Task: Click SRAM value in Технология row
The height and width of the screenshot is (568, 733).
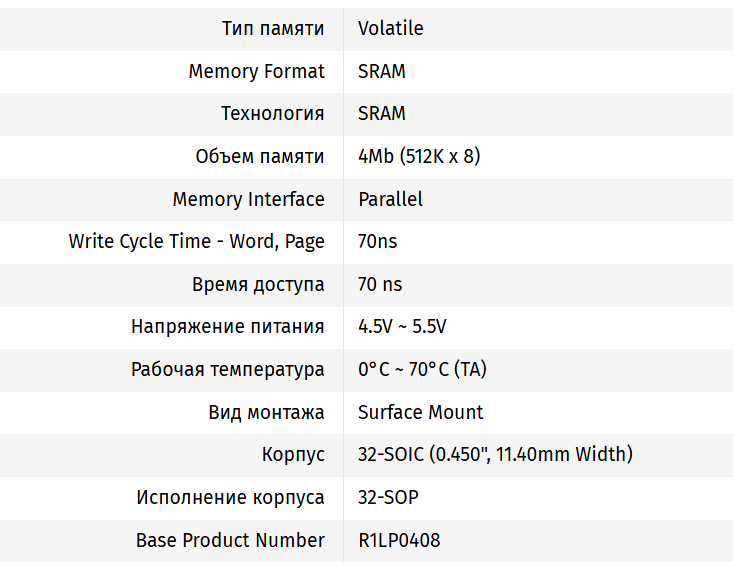Action: (x=381, y=113)
